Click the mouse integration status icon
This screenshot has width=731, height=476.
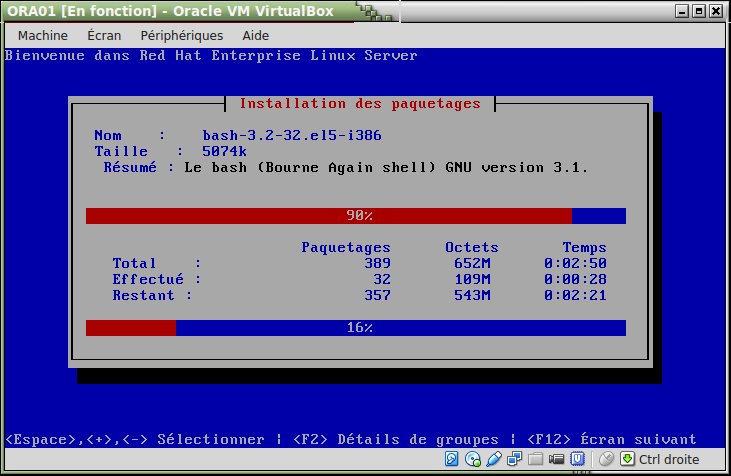(606, 459)
